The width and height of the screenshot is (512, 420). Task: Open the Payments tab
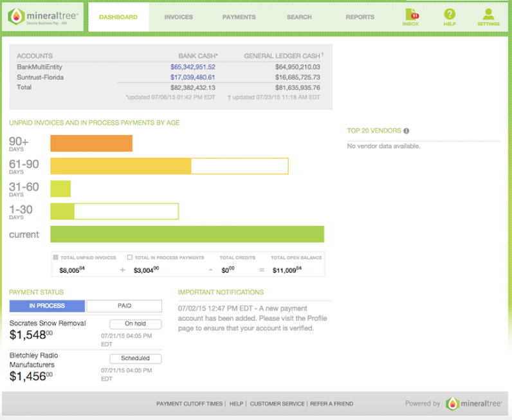click(239, 17)
